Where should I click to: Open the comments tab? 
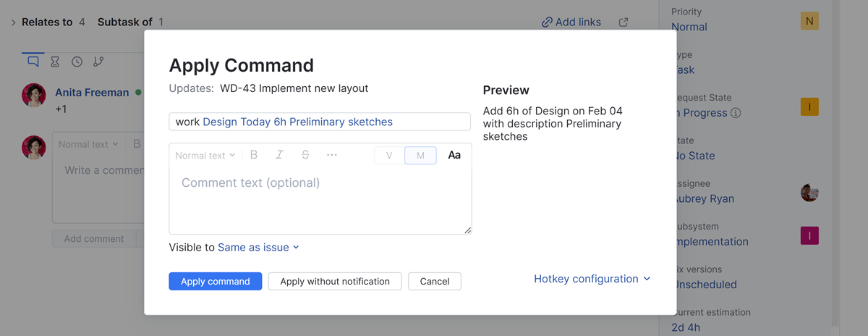pos(33,62)
